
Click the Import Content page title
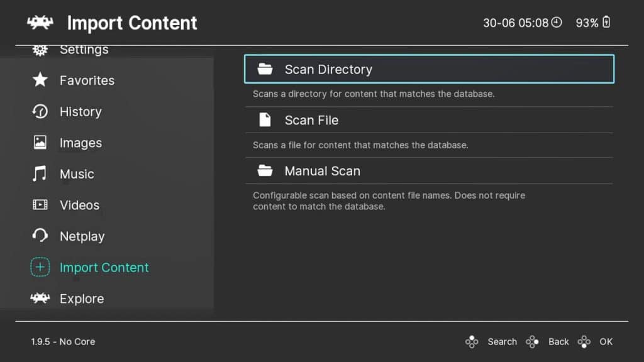tap(132, 23)
